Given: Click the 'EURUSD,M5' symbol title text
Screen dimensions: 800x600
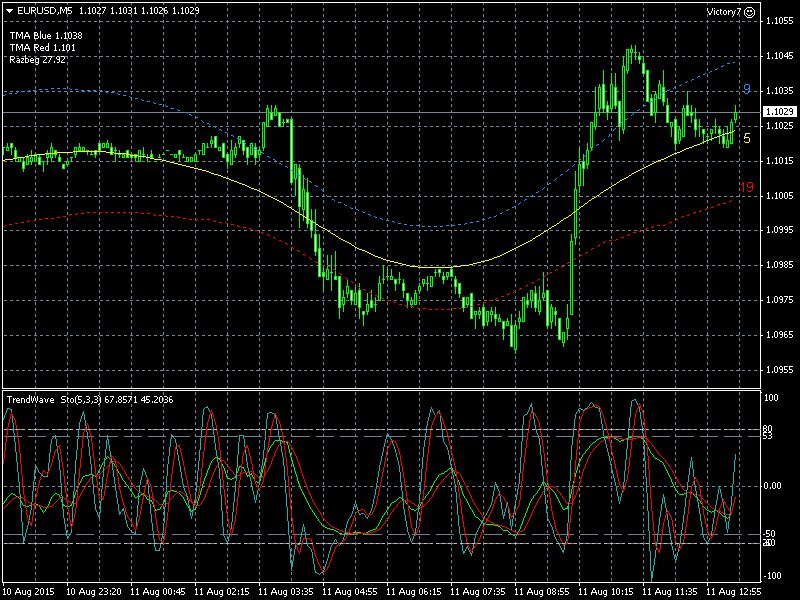Looking at the screenshot, I should pos(44,11).
